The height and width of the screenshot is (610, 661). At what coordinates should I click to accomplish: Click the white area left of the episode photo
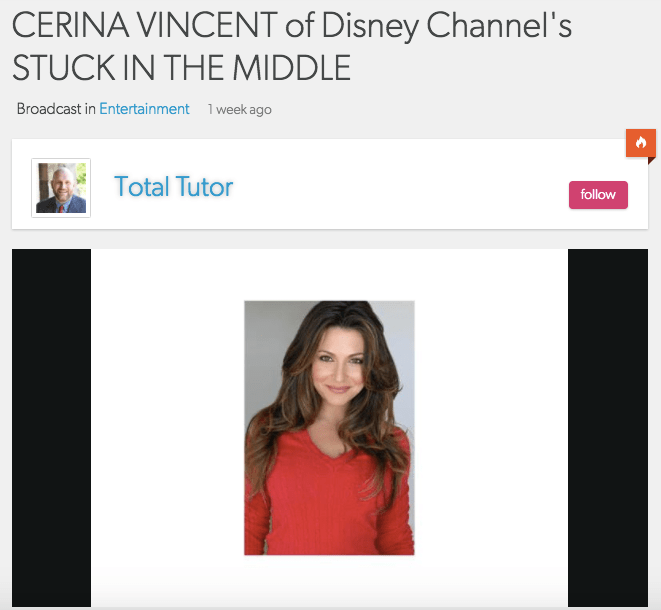pos(168,427)
